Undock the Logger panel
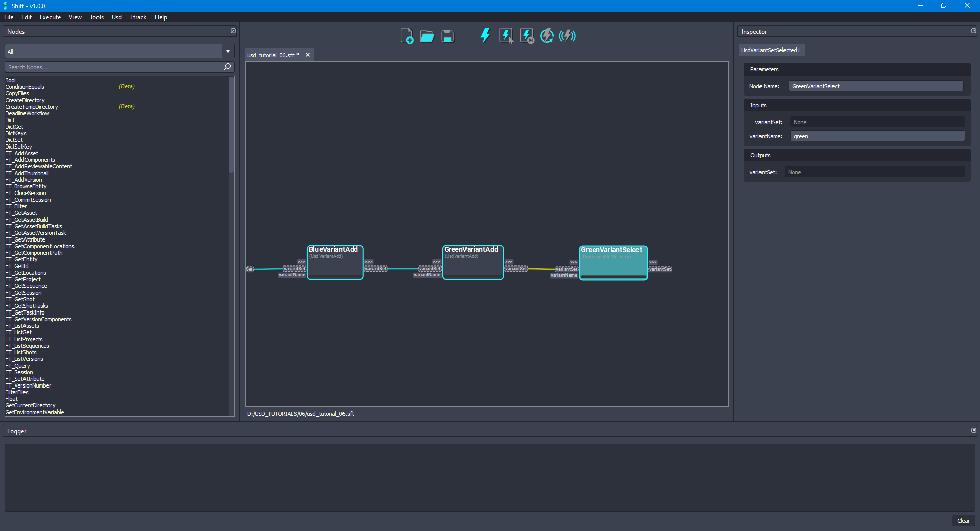 coord(974,430)
